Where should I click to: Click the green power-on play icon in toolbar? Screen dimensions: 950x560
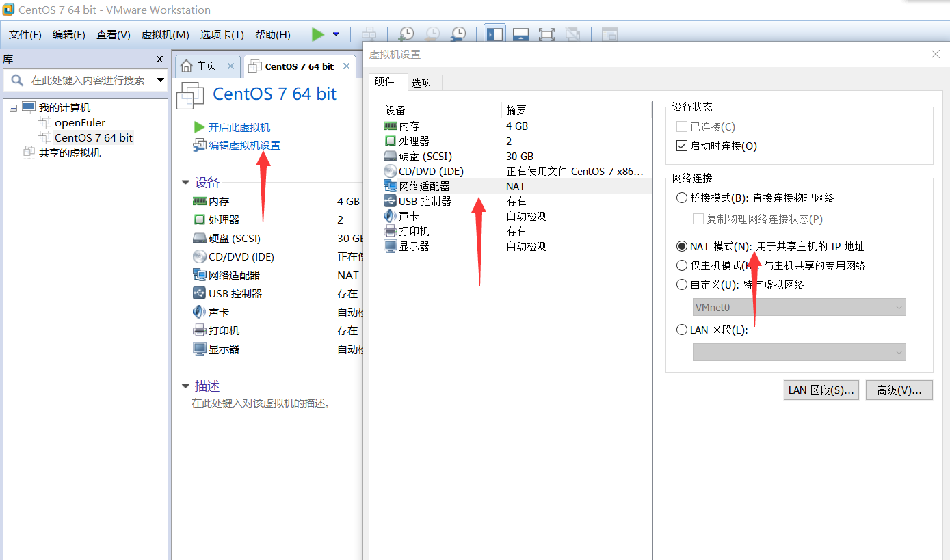(x=317, y=34)
